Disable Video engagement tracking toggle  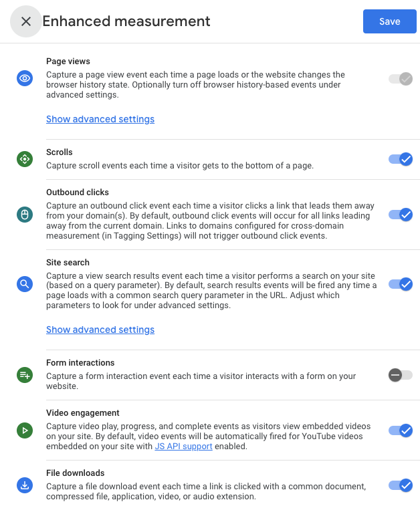click(401, 430)
